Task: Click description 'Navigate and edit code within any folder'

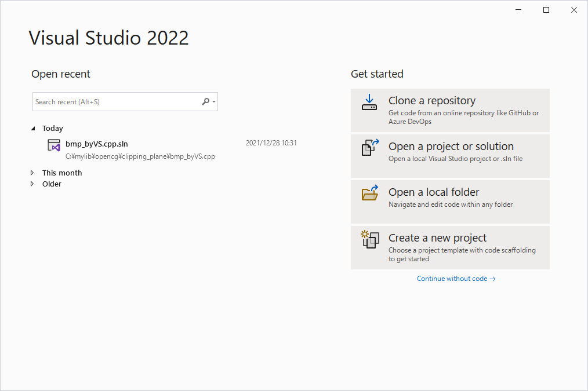Action: point(451,204)
